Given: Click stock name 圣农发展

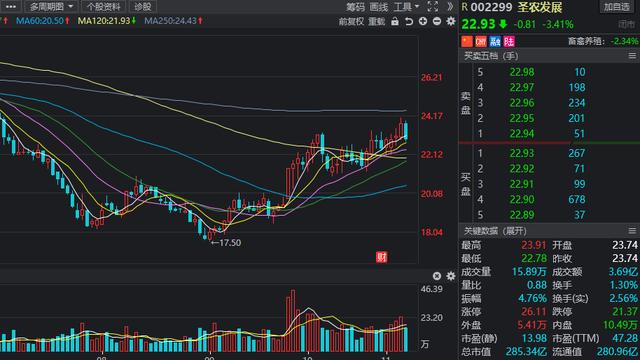Looking at the screenshot, I should point(540,7).
